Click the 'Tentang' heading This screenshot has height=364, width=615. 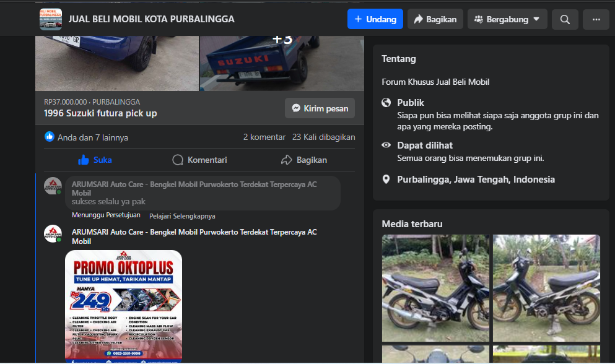click(x=399, y=59)
